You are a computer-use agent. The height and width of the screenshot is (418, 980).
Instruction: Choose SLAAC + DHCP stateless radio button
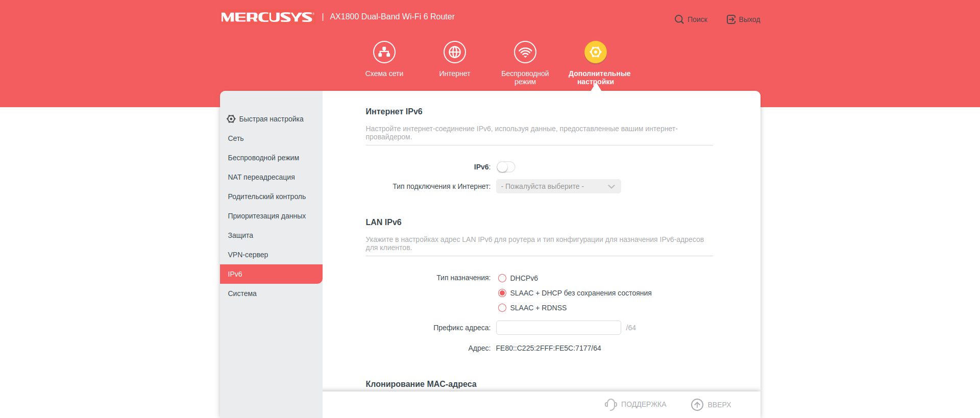point(502,293)
